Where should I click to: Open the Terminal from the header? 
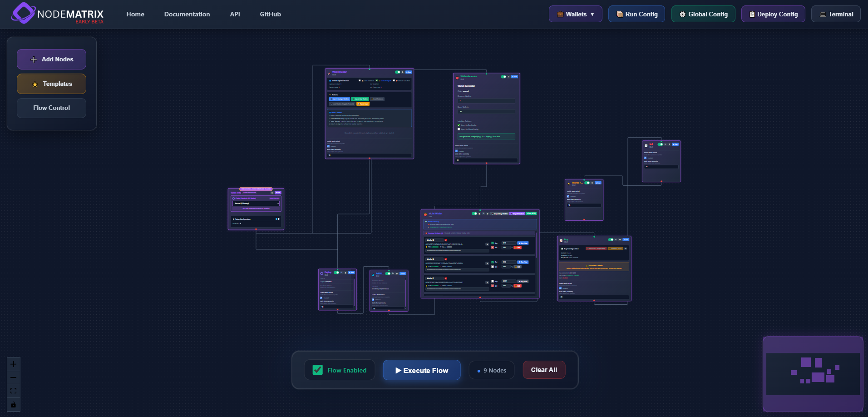[x=836, y=14]
